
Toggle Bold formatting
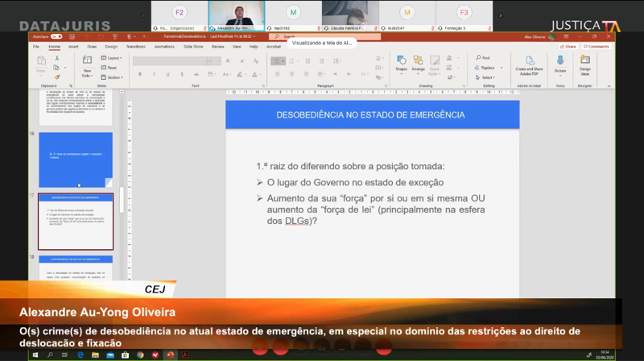point(139,74)
